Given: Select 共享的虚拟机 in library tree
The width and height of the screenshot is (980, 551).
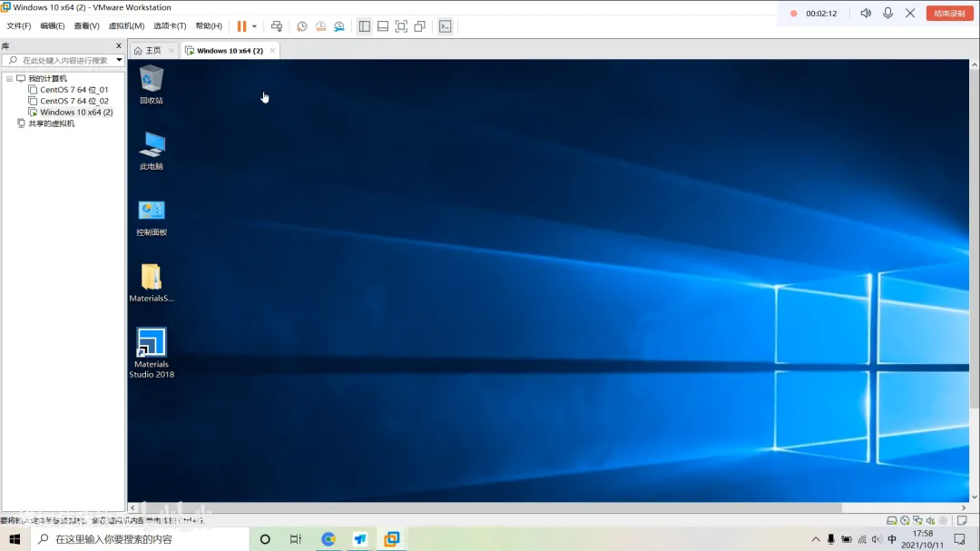Looking at the screenshot, I should pyautogui.click(x=51, y=123).
